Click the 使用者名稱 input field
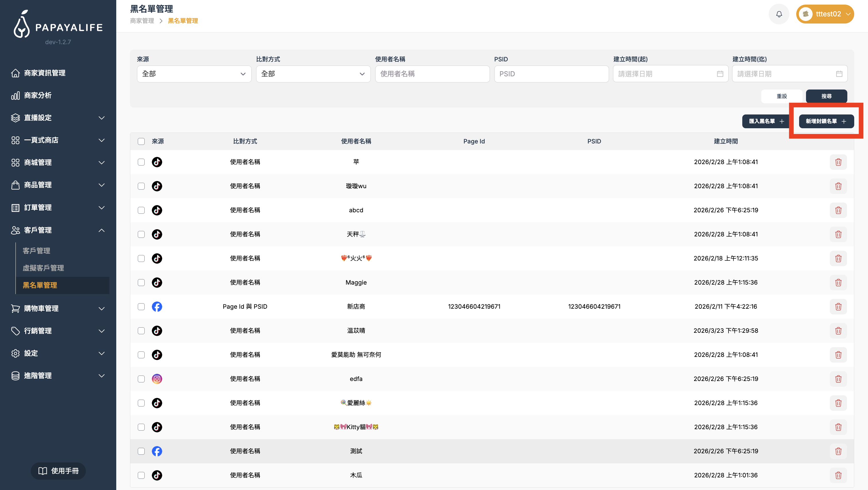The image size is (868, 490). 432,74
